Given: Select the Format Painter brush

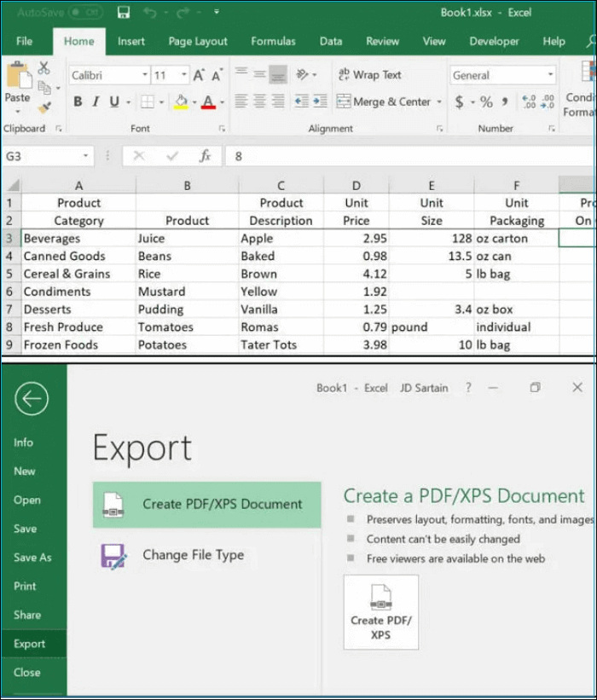Looking at the screenshot, I should click(44, 107).
